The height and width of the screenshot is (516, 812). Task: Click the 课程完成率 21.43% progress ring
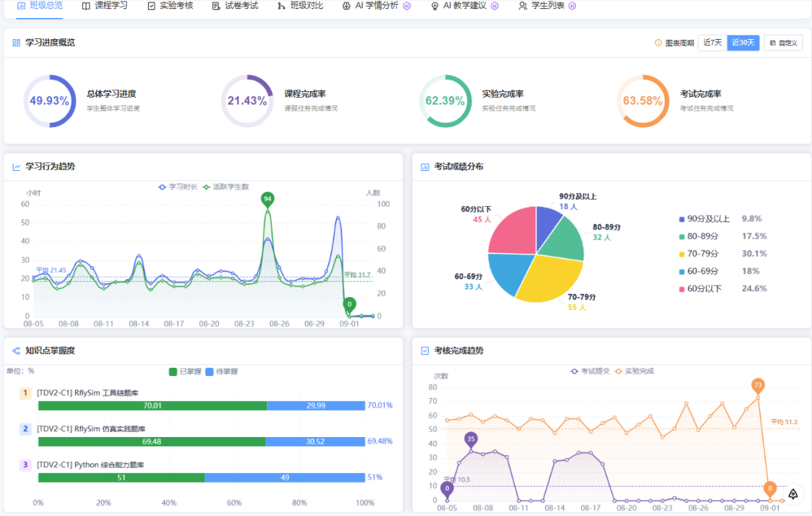point(247,101)
